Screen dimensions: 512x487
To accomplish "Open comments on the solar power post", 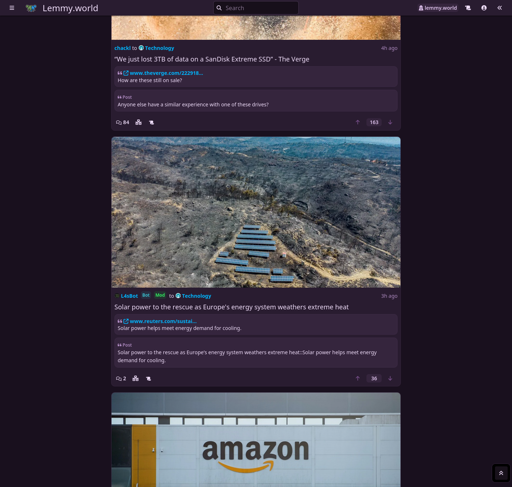I will 121,378.
